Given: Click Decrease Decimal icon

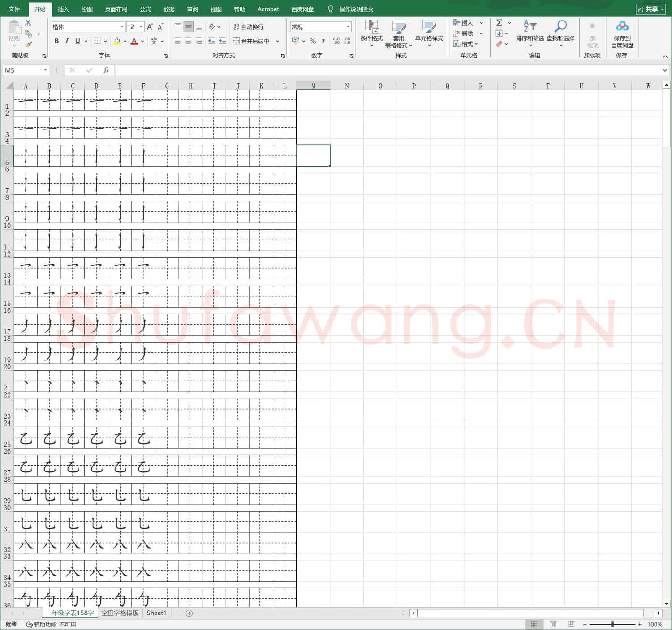Looking at the screenshot, I should point(347,41).
